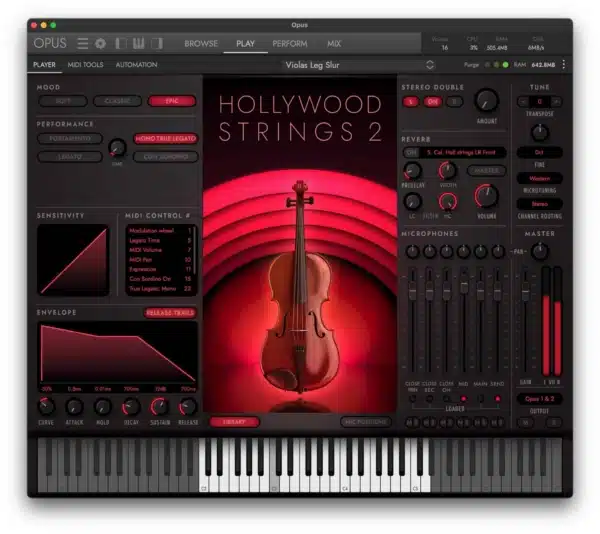Image resolution: width=600 pixels, height=534 pixels.
Task: Click the Reverb Width knob
Action: click(x=447, y=171)
